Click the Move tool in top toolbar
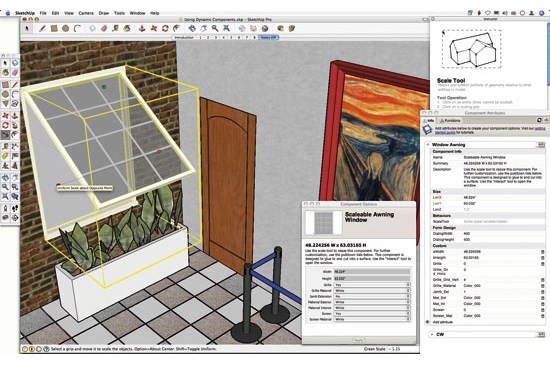The image size is (550, 367). (154, 28)
